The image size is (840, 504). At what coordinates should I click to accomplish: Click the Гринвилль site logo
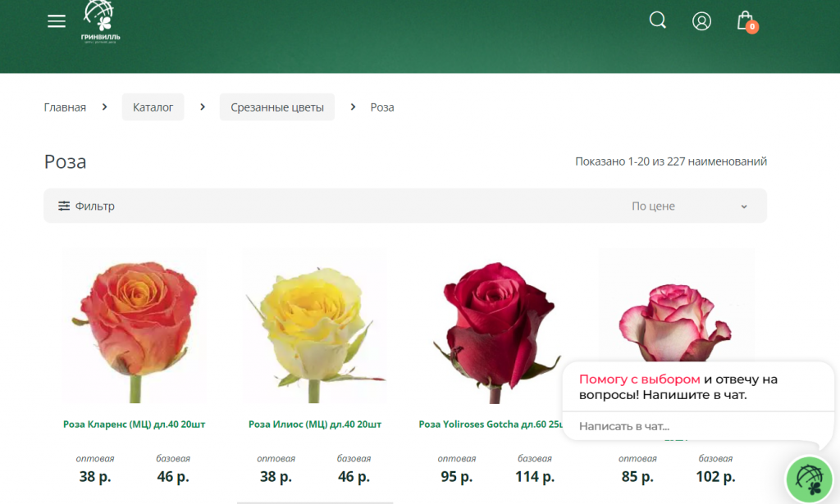101,22
